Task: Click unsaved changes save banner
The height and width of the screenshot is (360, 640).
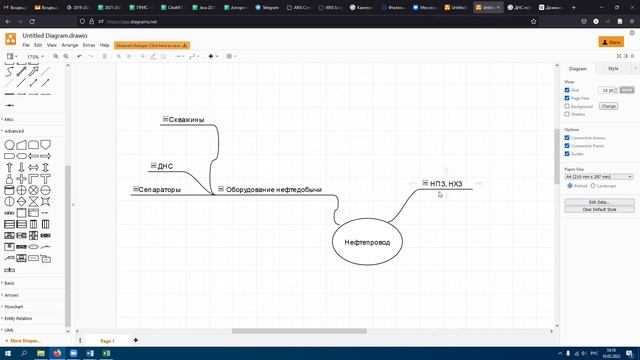Action: (x=152, y=45)
